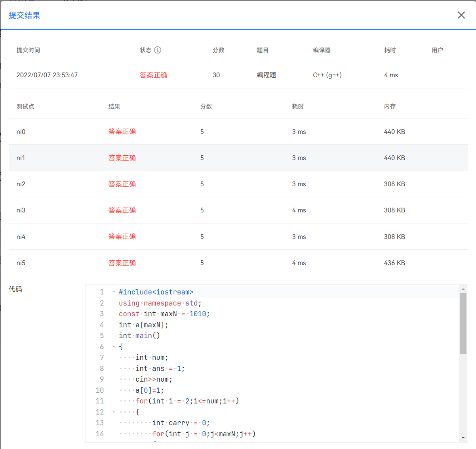Click code line #include<iostream>
The height and width of the screenshot is (449, 476).
pyautogui.click(x=156, y=292)
